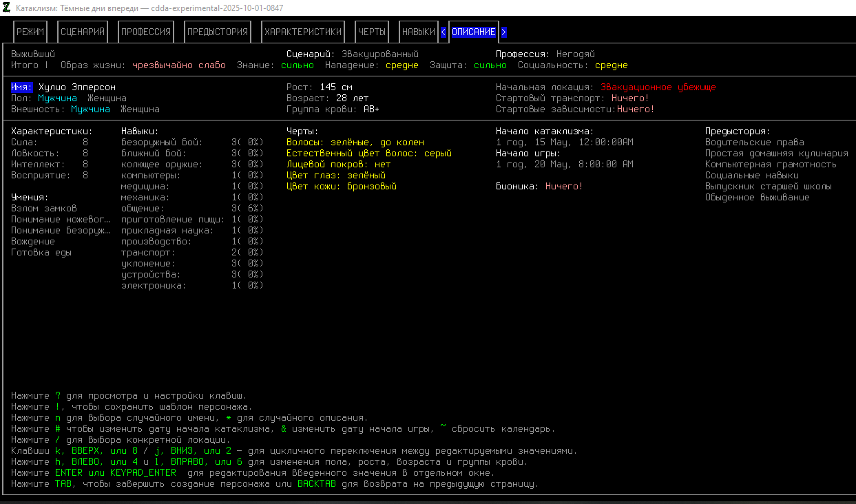
Task: Select background Простая домашняя кулинария
Action: click(x=777, y=154)
